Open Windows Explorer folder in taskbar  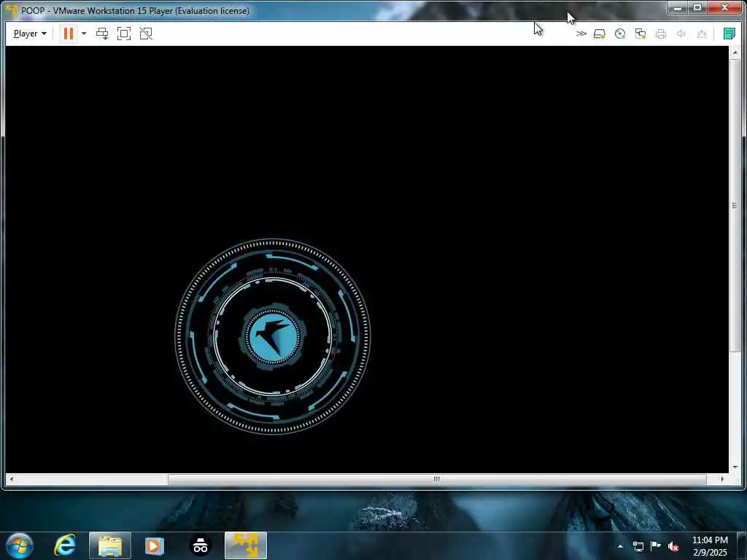110,545
